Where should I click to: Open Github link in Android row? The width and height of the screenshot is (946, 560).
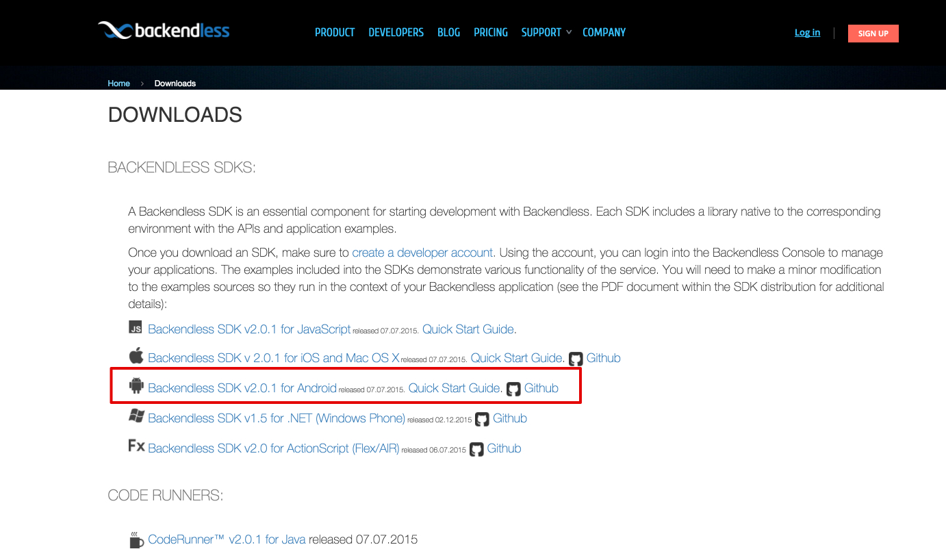[x=541, y=388]
